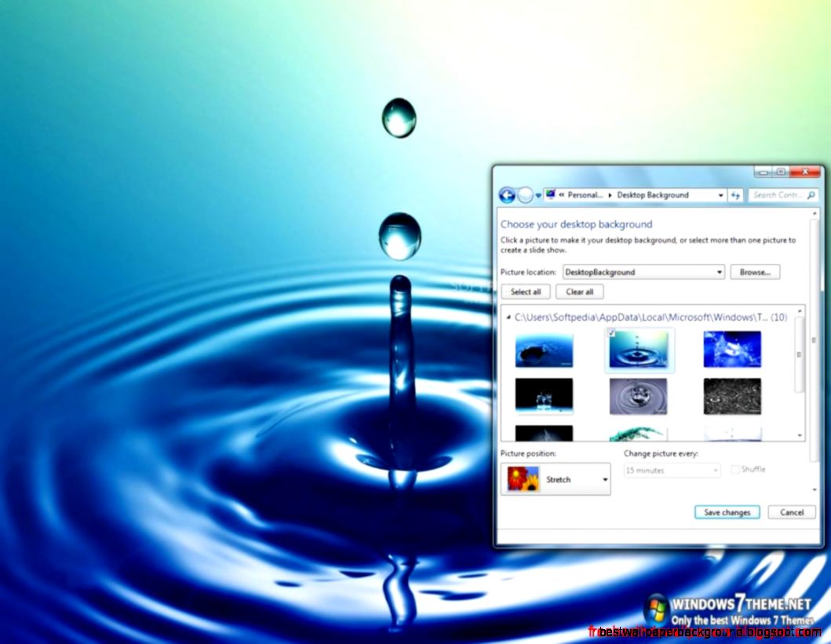Click the Personalization icon in address bar
831x644 pixels.
click(551, 195)
